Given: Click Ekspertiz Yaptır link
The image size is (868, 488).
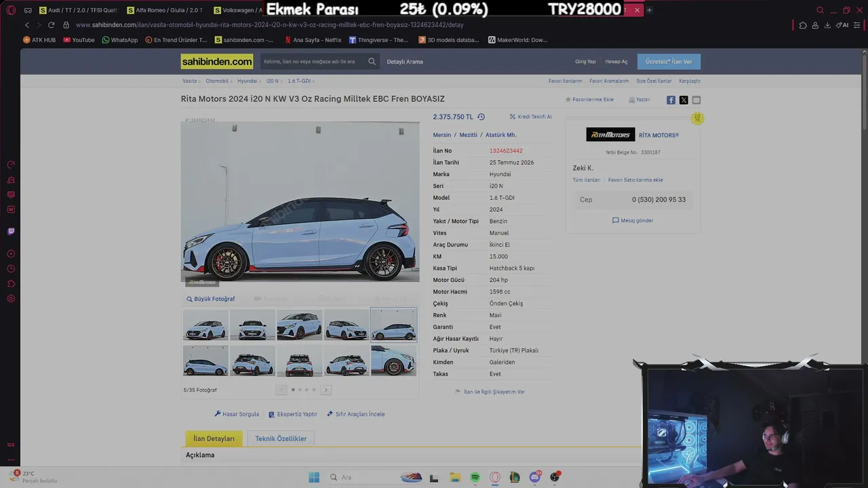Looking at the screenshot, I should (293, 414).
